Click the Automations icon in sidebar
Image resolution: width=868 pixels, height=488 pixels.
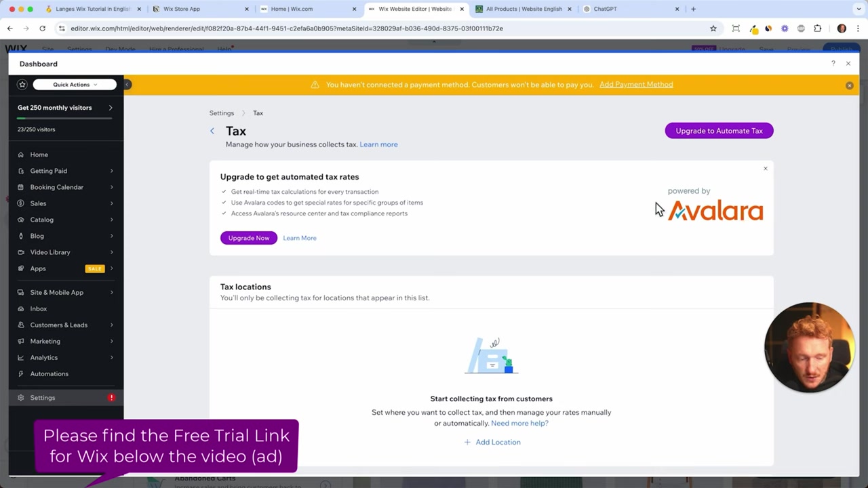20,373
